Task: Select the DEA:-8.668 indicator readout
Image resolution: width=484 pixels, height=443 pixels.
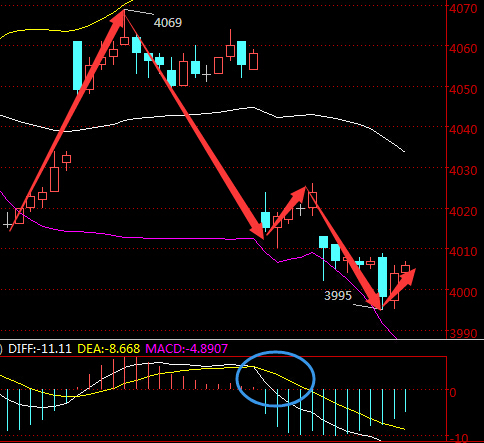Action: coord(109,349)
